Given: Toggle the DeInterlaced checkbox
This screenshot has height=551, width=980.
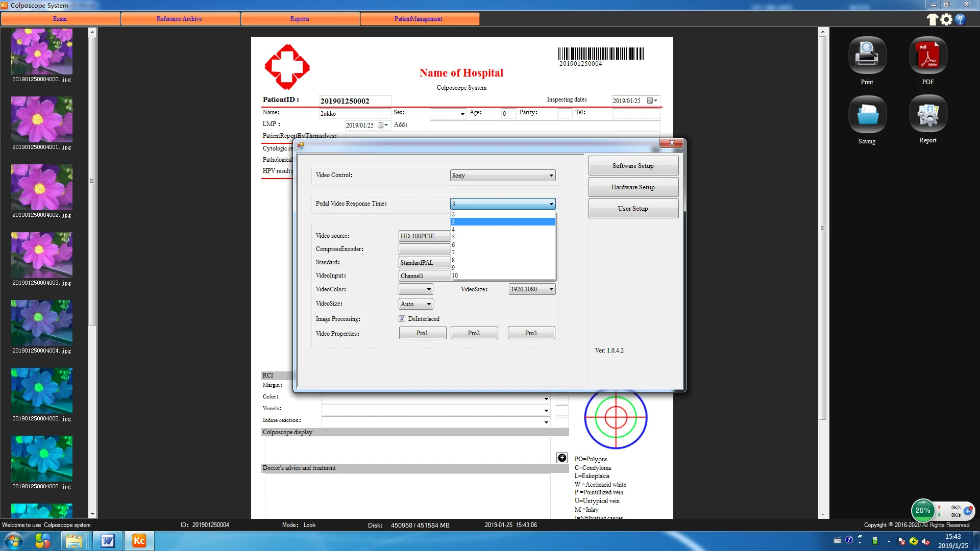Looking at the screenshot, I should point(402,319).
